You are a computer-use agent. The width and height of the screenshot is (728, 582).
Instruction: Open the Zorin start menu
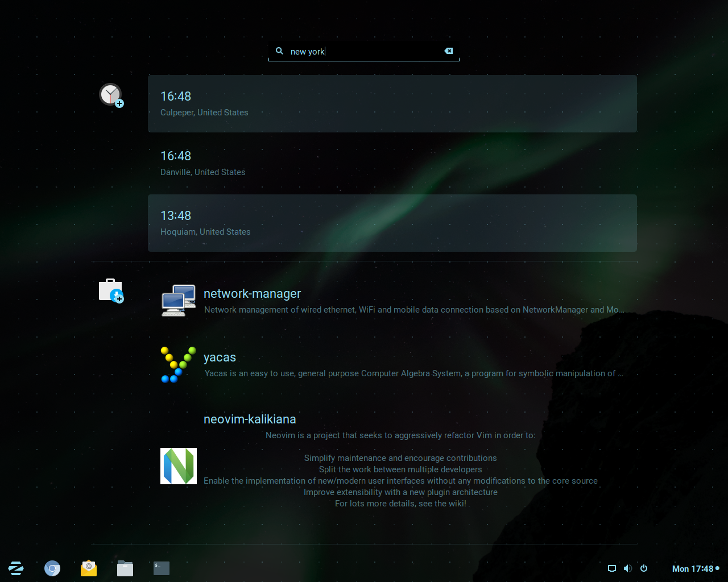pos(16,568)
